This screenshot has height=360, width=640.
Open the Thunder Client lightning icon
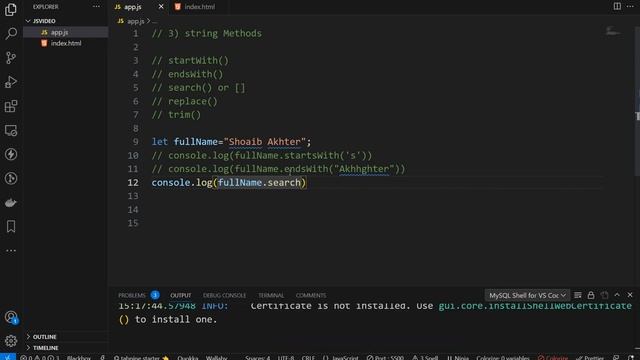coord(11,154)
